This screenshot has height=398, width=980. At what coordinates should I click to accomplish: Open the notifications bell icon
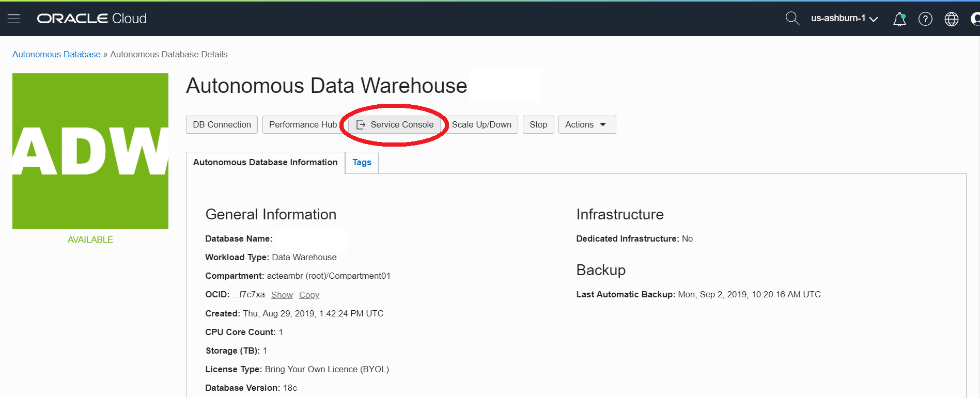pyautogui.click(x=899, y=19)
